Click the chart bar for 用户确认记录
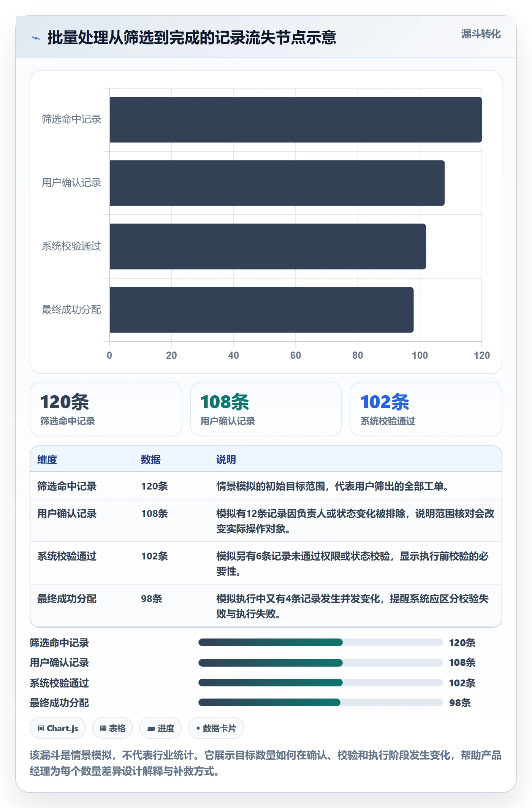The height and width of the screenshot is (808, 532). click(x=277, y=183)
